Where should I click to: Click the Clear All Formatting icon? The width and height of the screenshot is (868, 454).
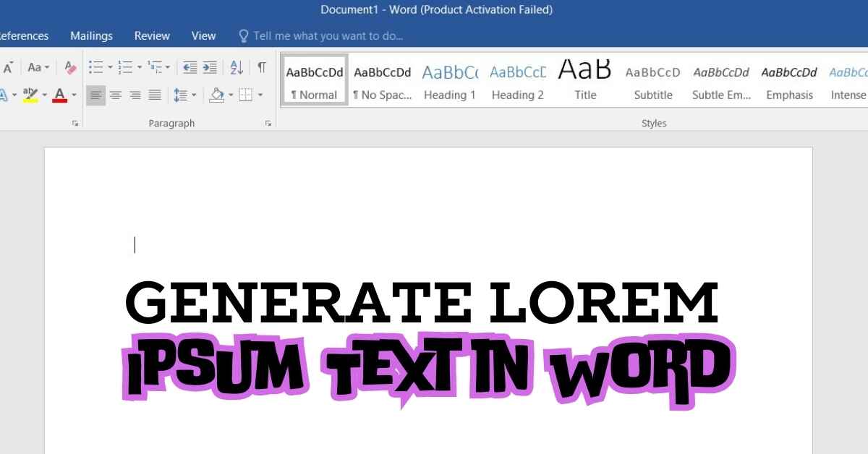tap(70, 68)
